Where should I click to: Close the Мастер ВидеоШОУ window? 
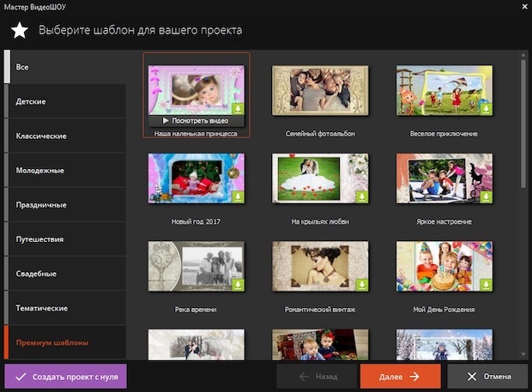coord(524,7)
